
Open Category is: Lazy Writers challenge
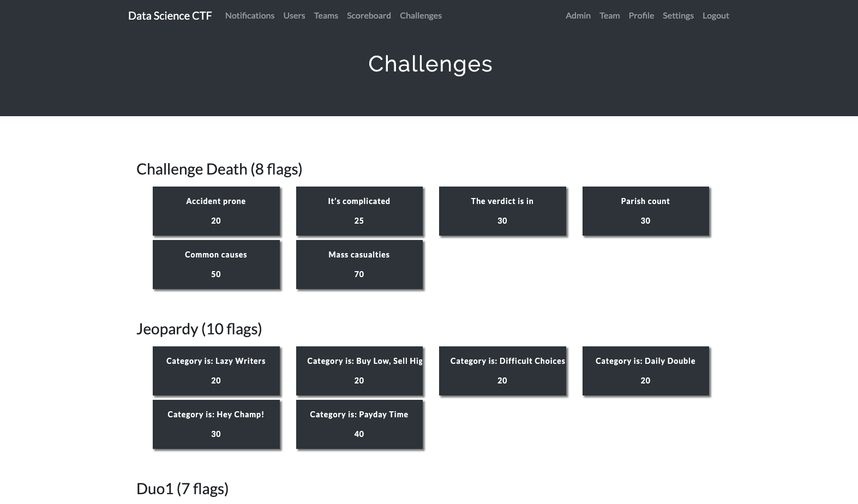tap(216, 371)
